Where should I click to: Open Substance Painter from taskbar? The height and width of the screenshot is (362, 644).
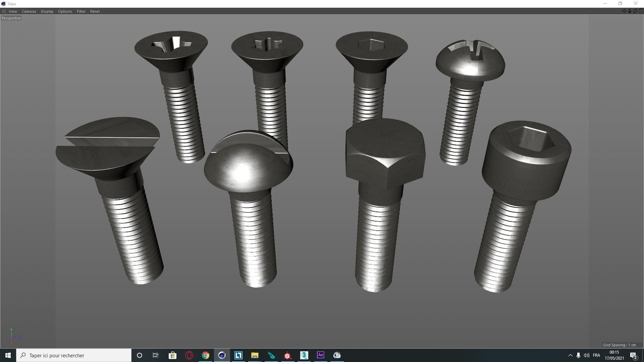coord(287,355)
